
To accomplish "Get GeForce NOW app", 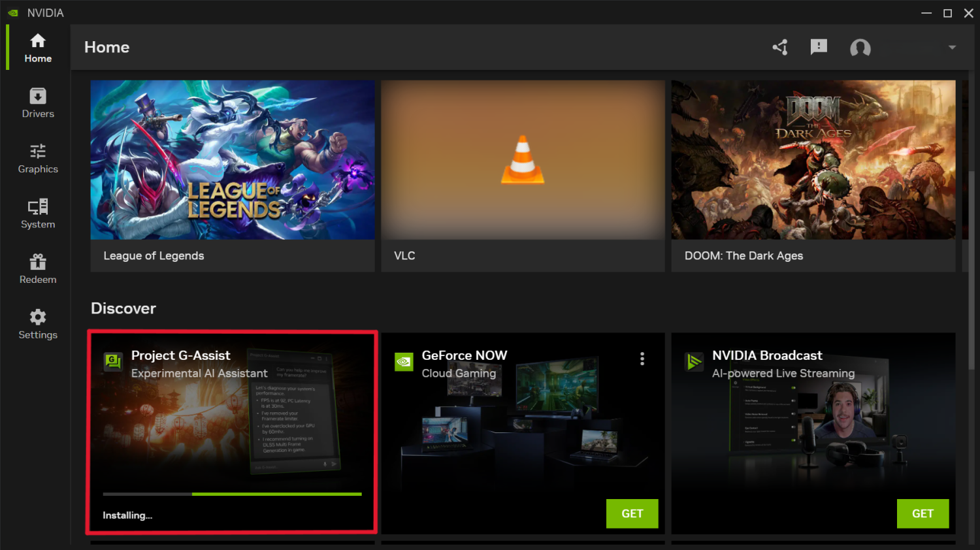I will point(632,513).
